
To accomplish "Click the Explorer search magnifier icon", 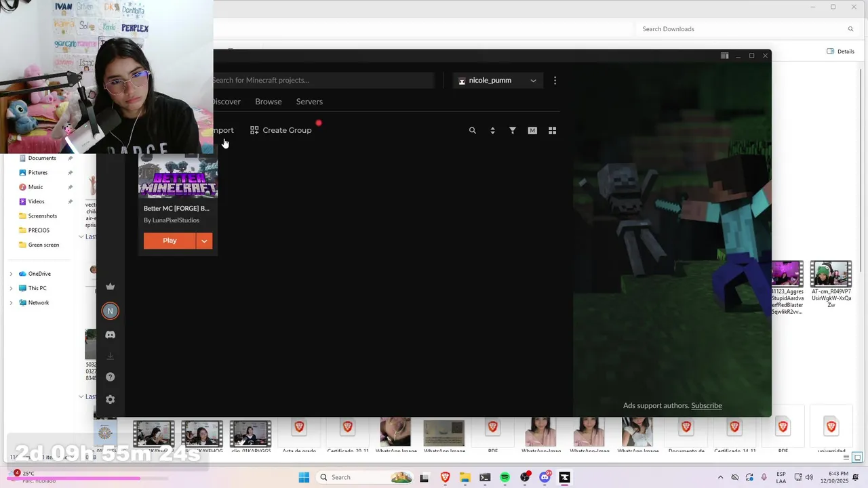I will click(850, 29).
